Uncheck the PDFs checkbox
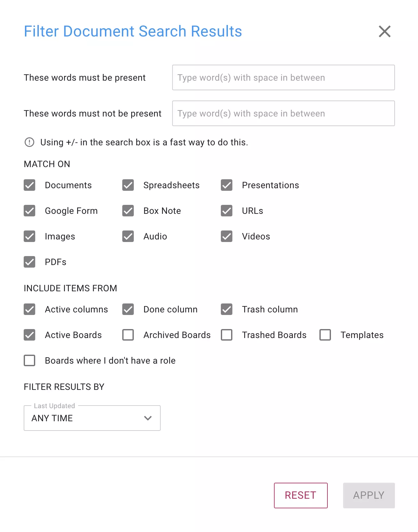The image size is (418, 532). [x=29, y=262]
